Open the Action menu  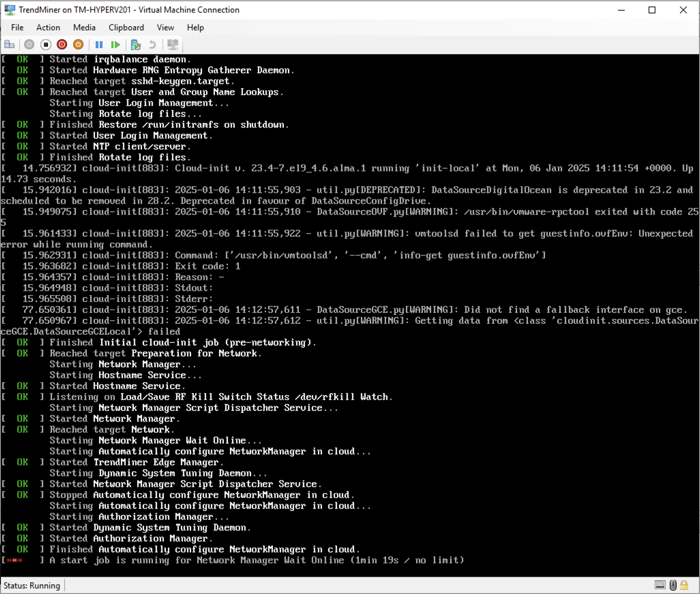48,28
